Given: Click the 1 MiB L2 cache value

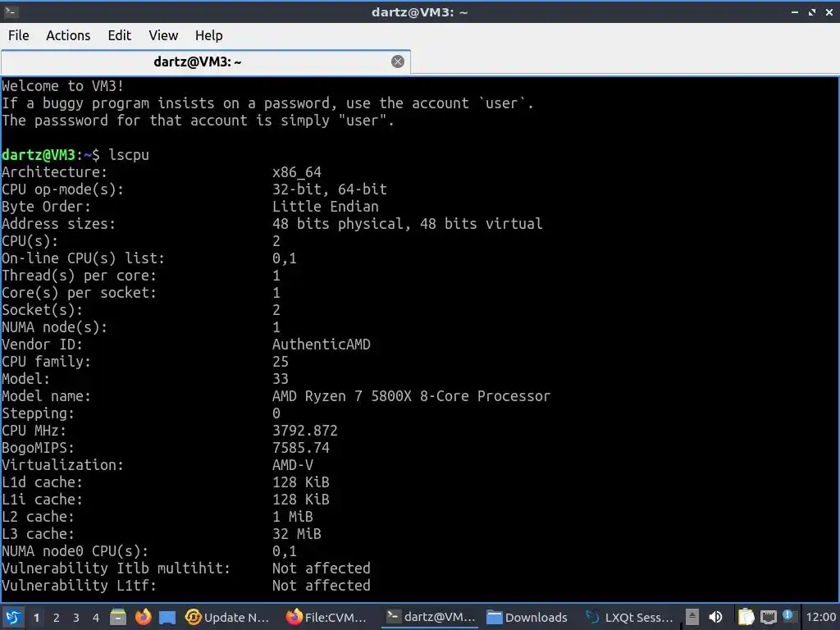Looking at the screenshot, I should coord(293,517).
